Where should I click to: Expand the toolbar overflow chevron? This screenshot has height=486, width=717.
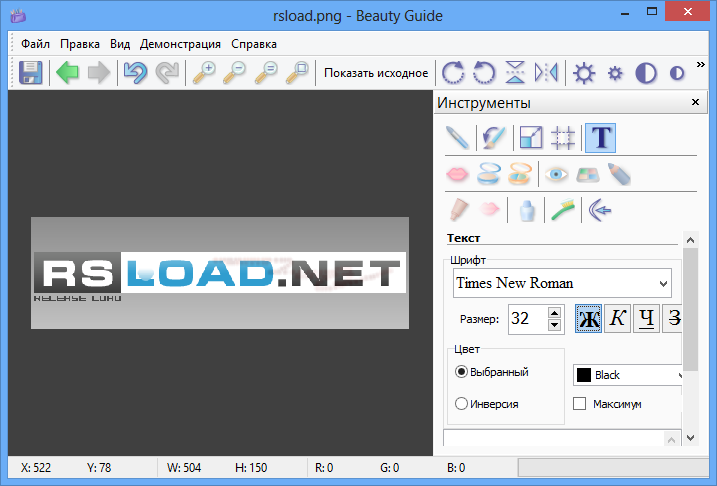(701, 64)
